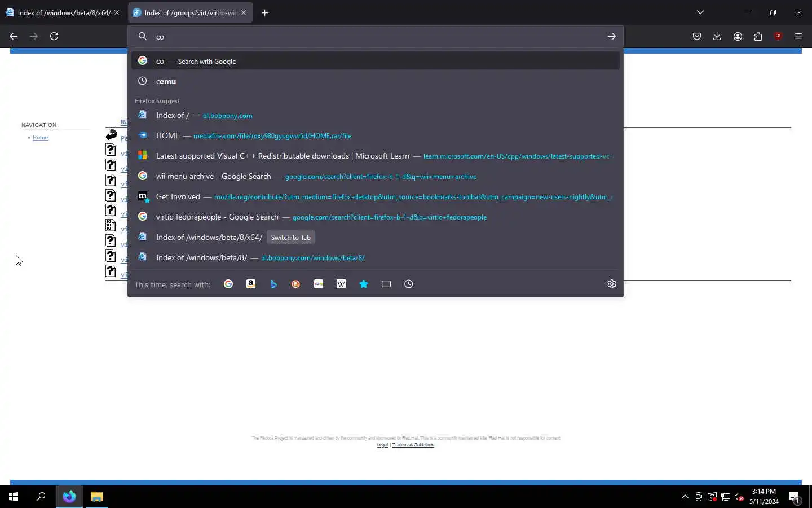This screenshot has width=812, height=508.
Task: Search this time with Google icon
Action: [228, 284]
